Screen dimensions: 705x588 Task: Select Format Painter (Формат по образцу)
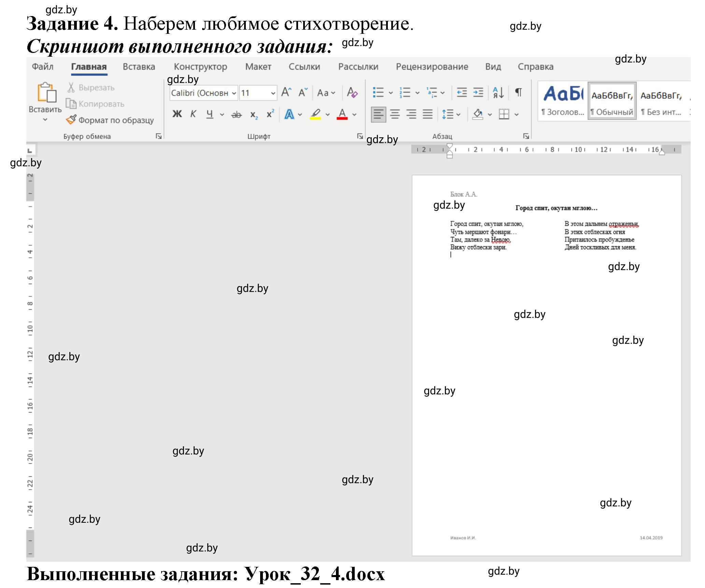[110, 120]
